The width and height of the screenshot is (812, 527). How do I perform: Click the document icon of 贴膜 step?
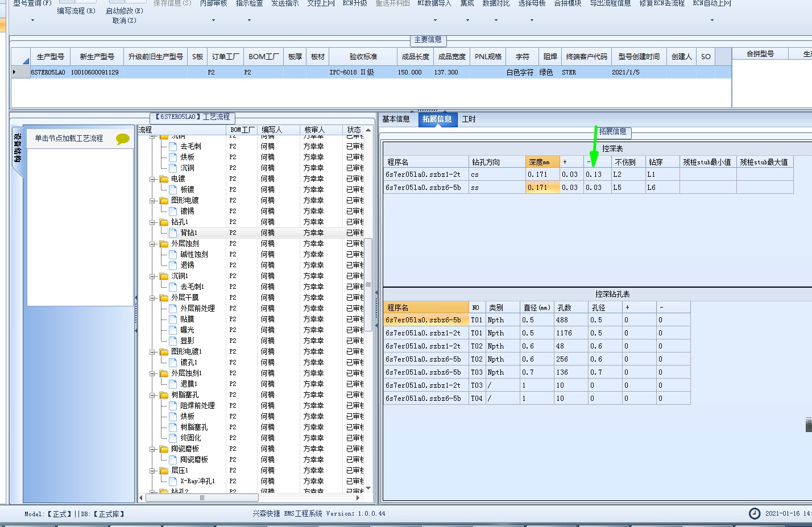pos(173,319)
